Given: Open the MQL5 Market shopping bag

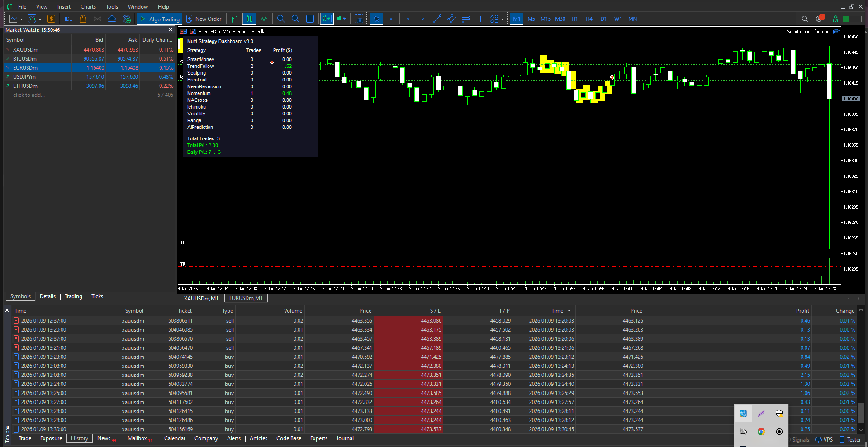Looking at the screenshot, I should coord(83,19).
